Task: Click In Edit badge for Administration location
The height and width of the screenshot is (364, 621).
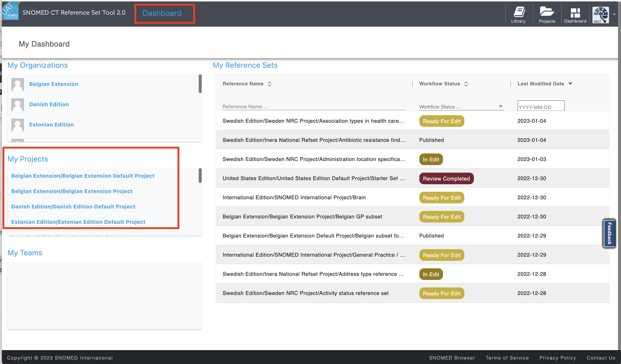Action: coord(431,159)
